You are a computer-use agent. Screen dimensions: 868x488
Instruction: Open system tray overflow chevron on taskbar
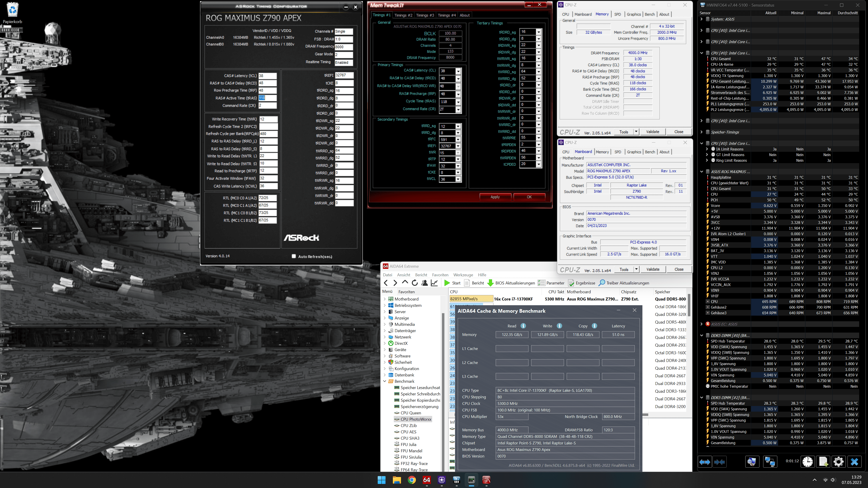tap(814, 480)
